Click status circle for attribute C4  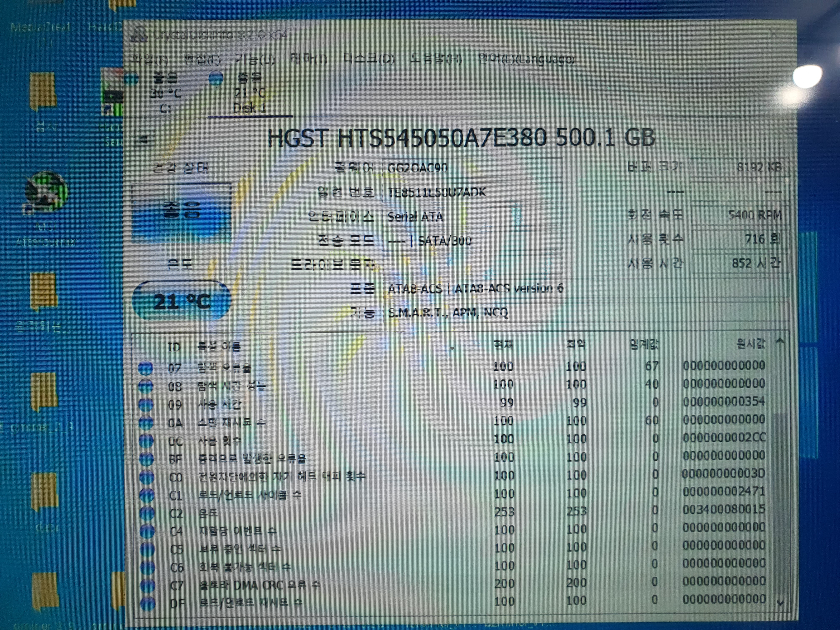click(147, 531)
